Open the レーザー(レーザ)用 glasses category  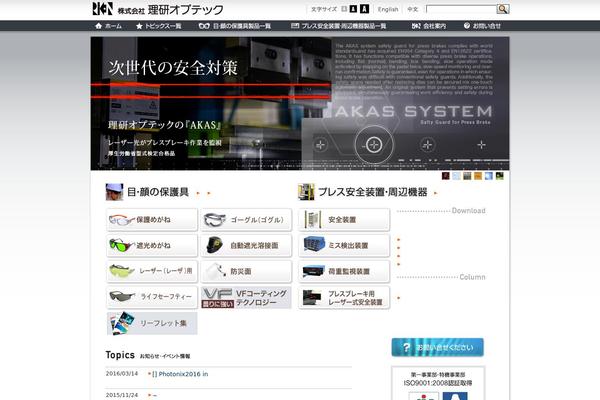pyautogui.click(x=152, y=271)
